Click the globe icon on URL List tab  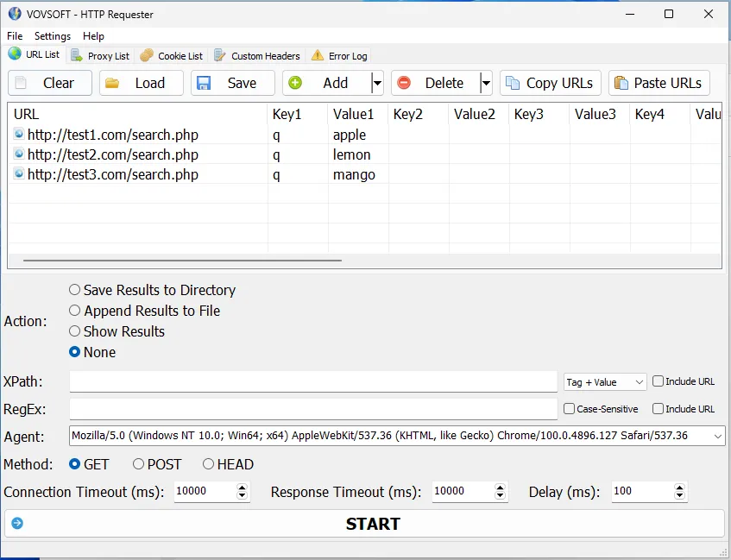point(15,53)
